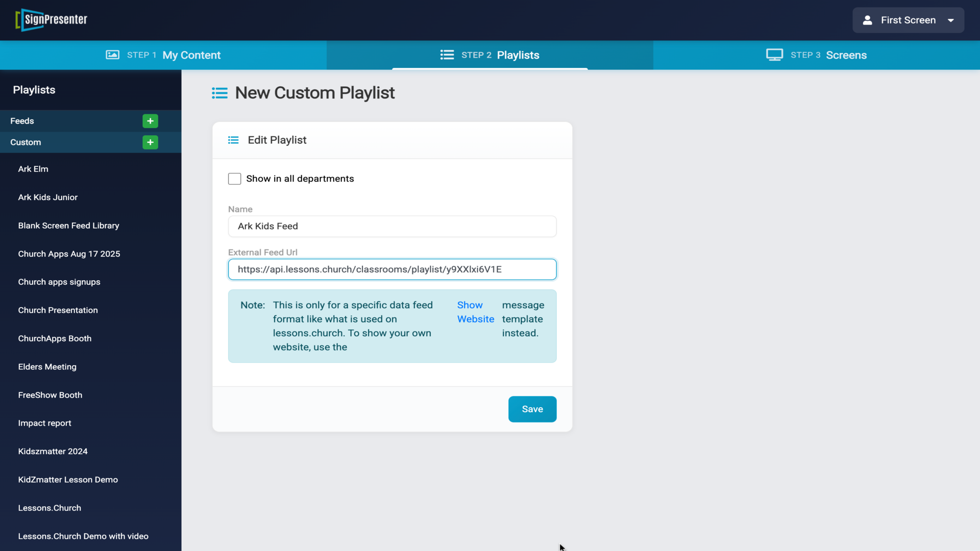
Task: Open the First Screen dropdown arrow
Action: (951, 20)
